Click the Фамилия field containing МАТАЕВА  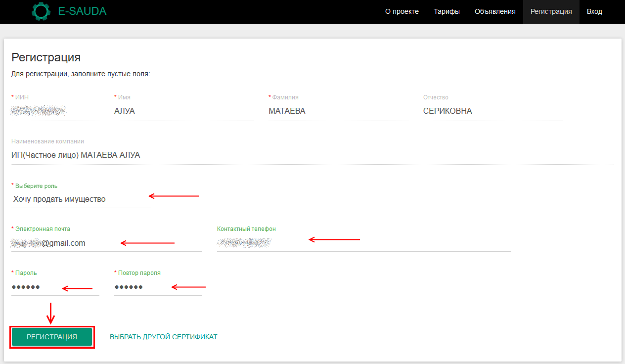coord(338,111)
